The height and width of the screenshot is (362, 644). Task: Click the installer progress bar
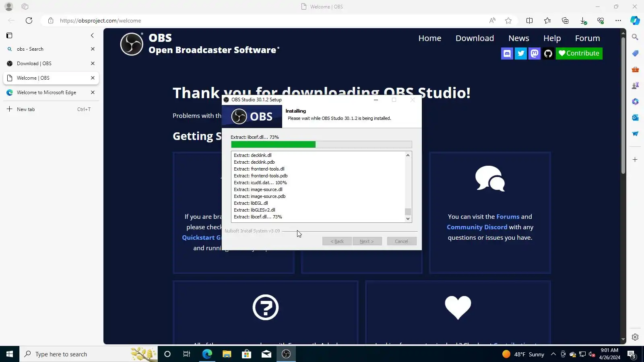click(x=321, y=144)
